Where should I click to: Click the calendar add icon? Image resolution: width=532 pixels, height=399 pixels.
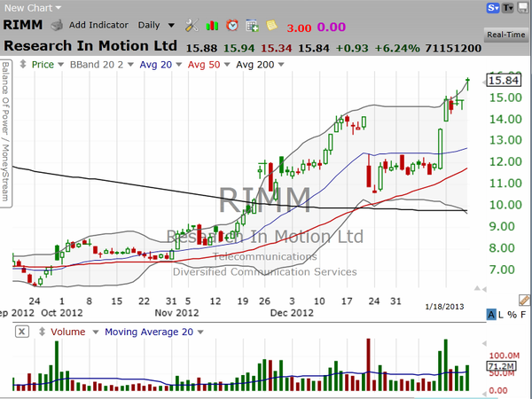252,26
